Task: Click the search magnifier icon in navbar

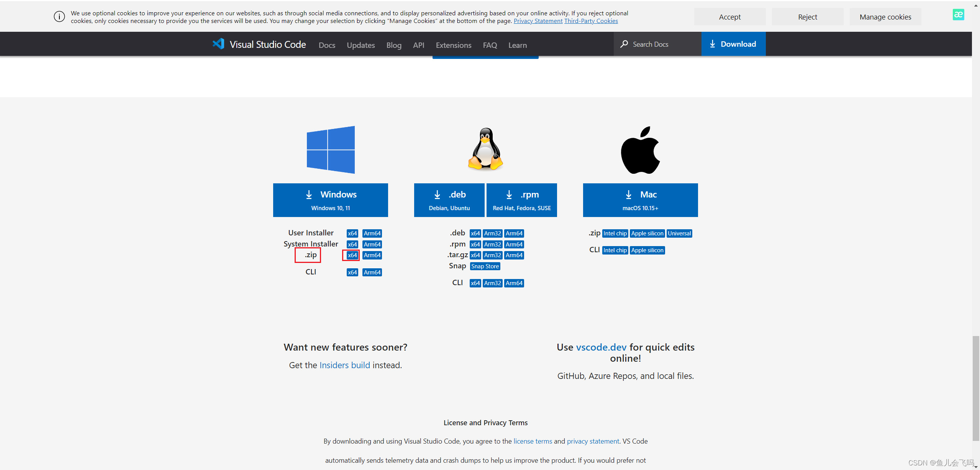Action: [x=624, y=44]
